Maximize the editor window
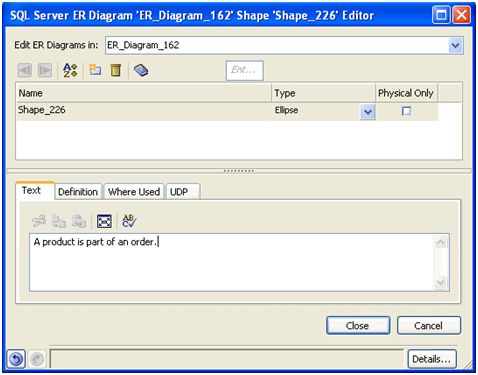Screen dimensions: 478x375 [441, 15]
